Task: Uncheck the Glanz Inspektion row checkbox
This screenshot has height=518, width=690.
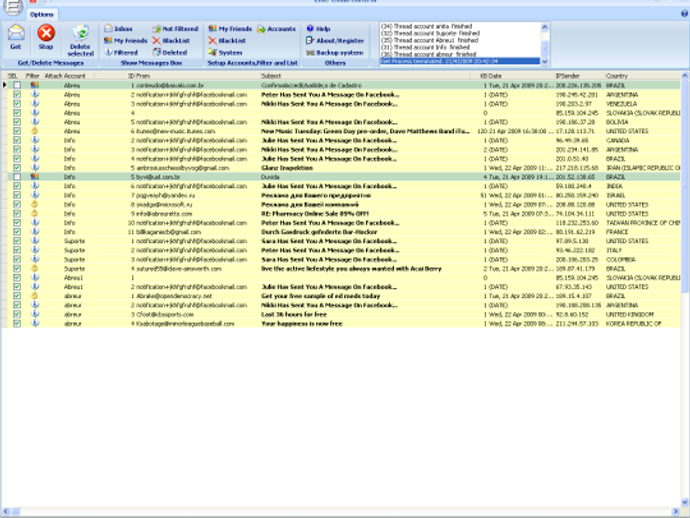Action: pyautogui.click(x=17, y=168)
